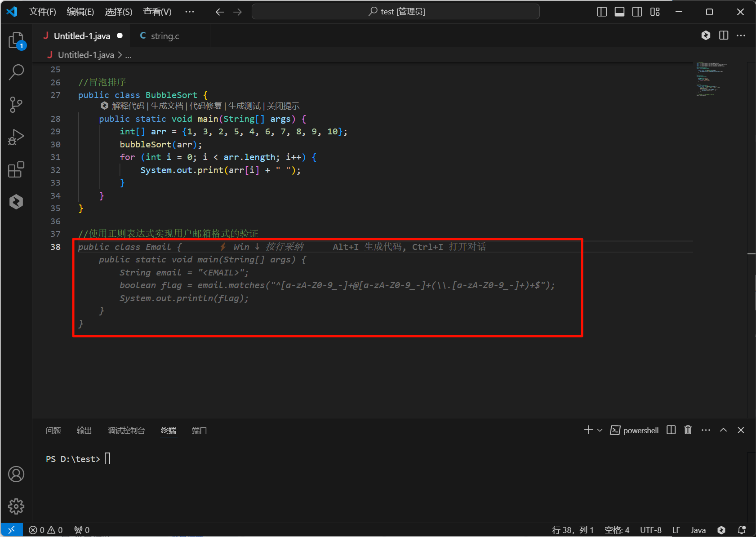Image resolution: width=756 pixels, height=537 pixels.
Task: Open the Explorer view in activity bar
Action: [x=16, y=40]
